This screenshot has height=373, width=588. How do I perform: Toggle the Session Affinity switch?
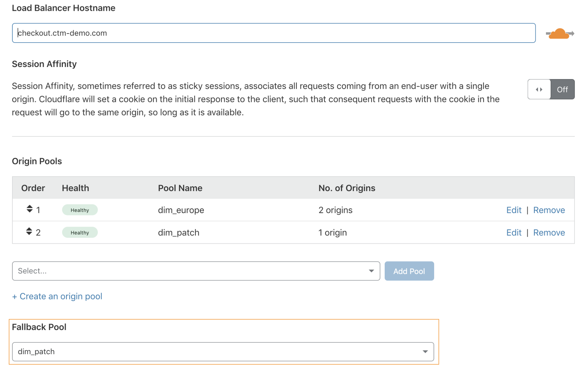551,89
